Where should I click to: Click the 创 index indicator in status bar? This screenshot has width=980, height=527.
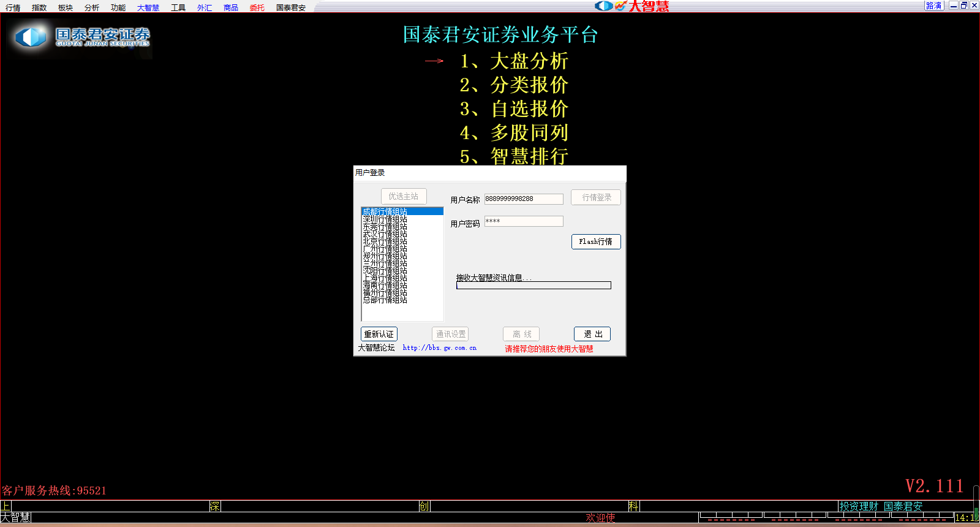(x=424, y=506)
